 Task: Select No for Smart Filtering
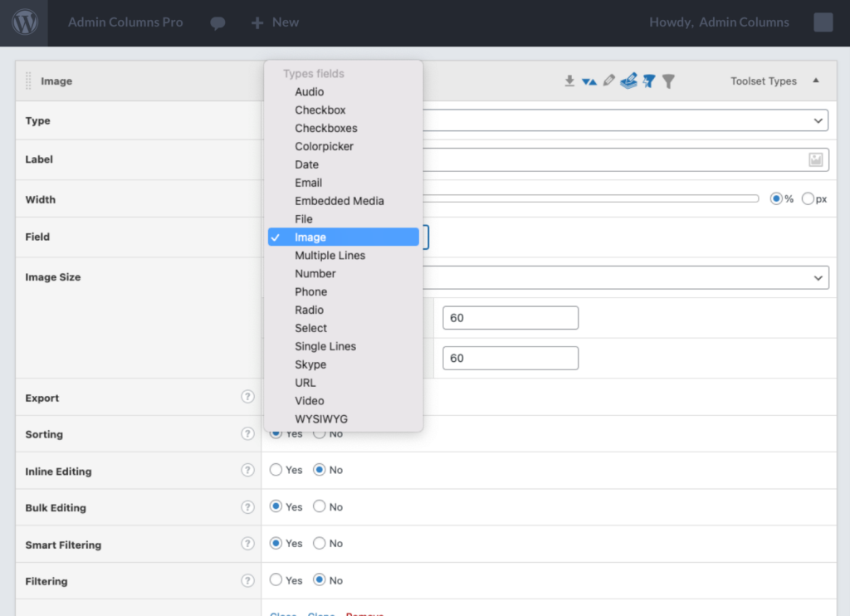coord(320,543)
